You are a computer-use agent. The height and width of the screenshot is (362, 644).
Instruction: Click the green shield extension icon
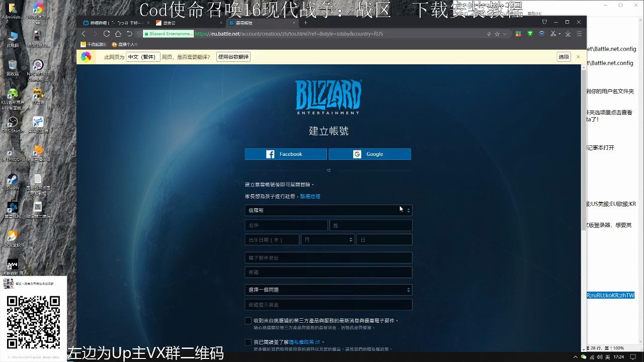(x=530, y=34)
